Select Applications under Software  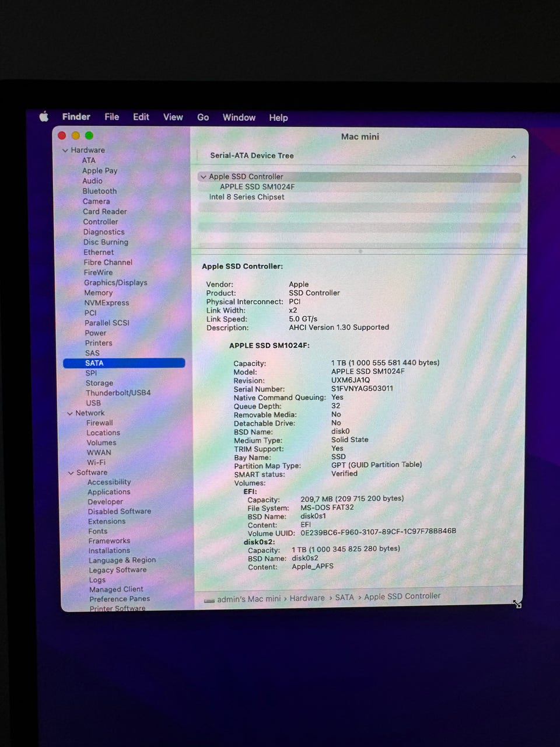pyautogui.click(x=109, y=492)
